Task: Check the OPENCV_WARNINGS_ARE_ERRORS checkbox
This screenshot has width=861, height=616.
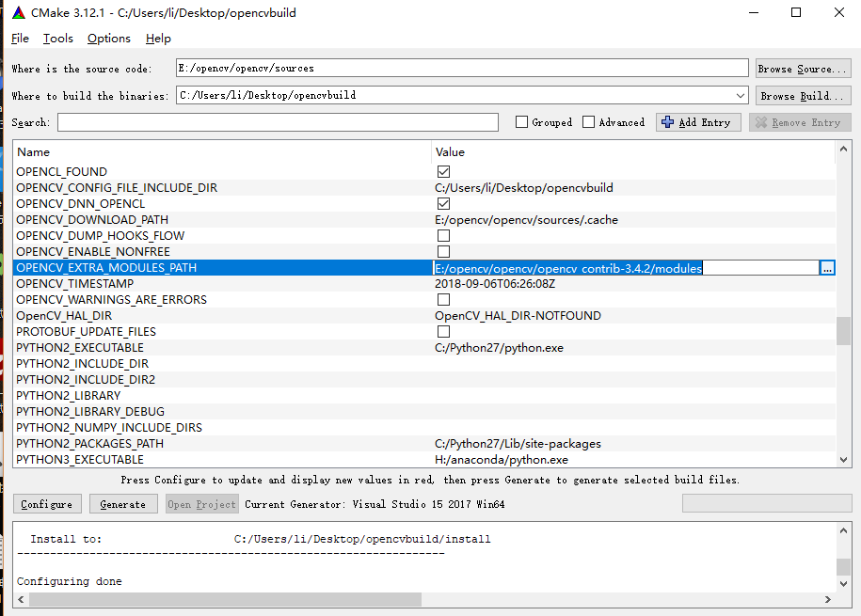Action: point(444,300)
